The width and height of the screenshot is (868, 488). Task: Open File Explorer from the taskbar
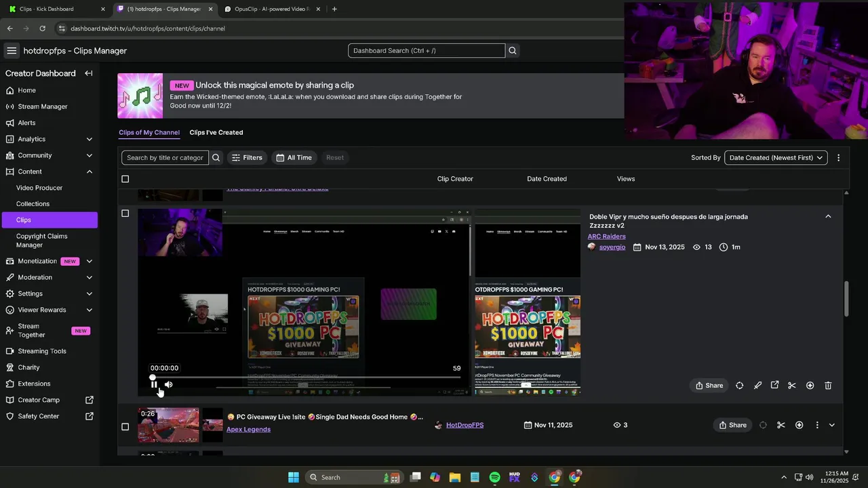[455, 477]
